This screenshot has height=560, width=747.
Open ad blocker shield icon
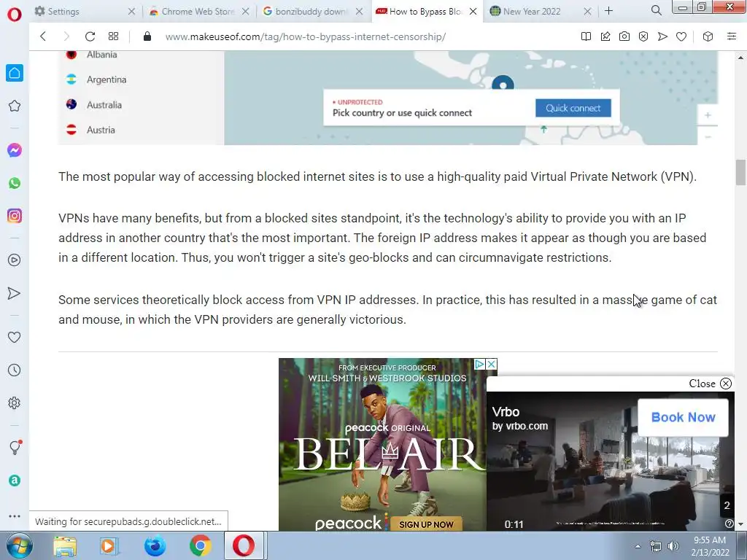coord(643,36)
